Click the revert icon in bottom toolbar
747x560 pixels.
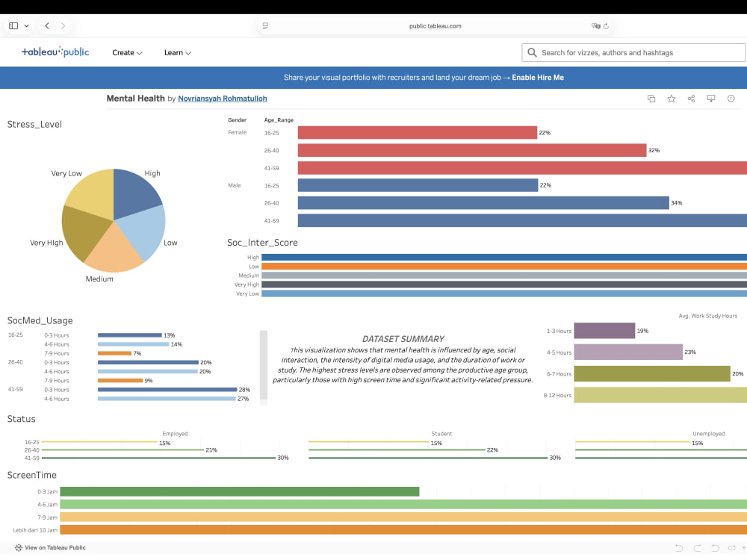point(715,548)
